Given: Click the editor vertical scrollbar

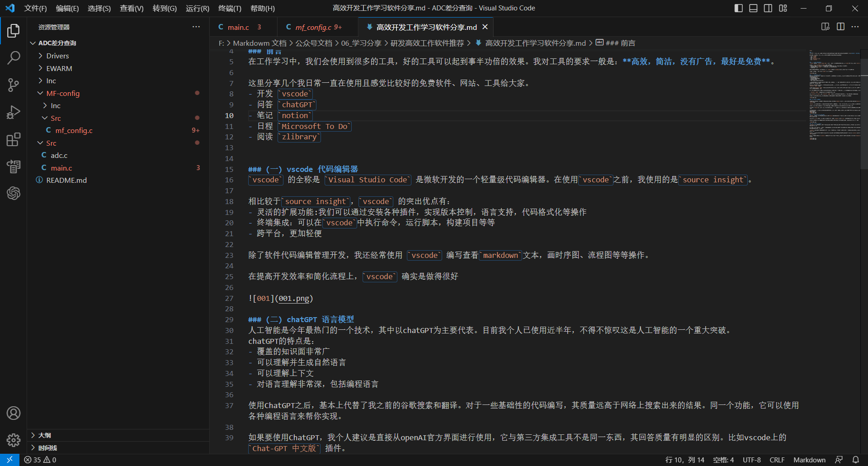Looking at the screenshot, I should tap(864, 113).
